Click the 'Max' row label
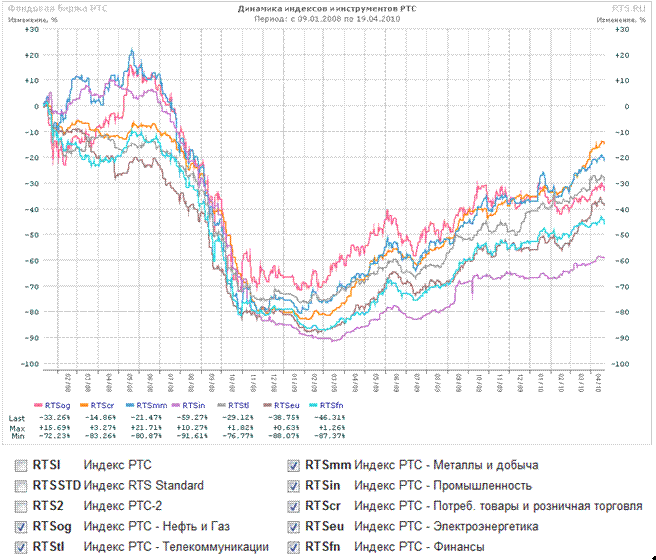Viewport: 656px width, 560px height. pyautogui.click(x=17, y=428)
